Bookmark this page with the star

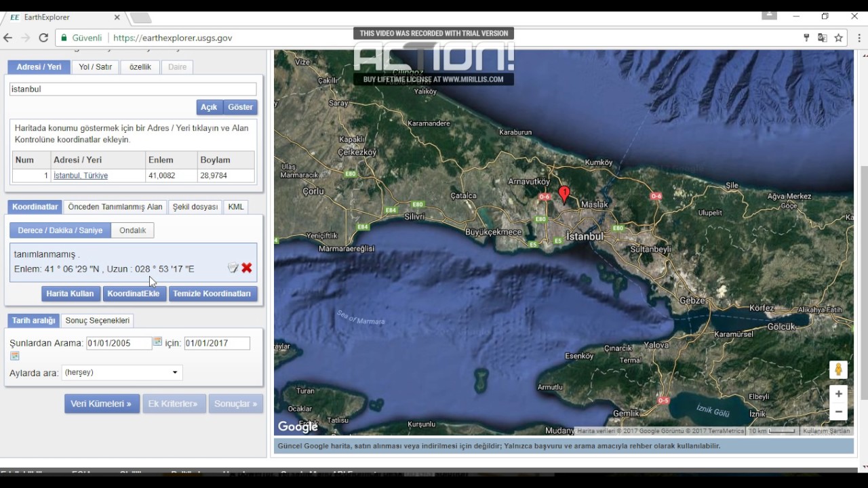(x=839, y=38)
